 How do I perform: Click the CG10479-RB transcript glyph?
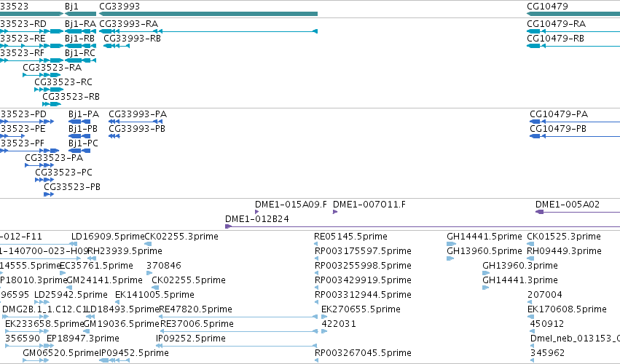click(x=573, y=46)
